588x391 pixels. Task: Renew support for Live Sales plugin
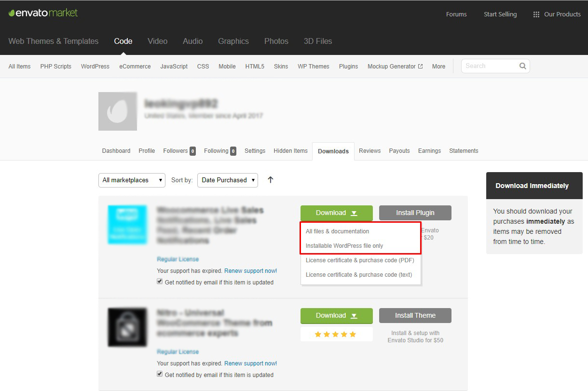pyautogui.click(x=251, y=271)
